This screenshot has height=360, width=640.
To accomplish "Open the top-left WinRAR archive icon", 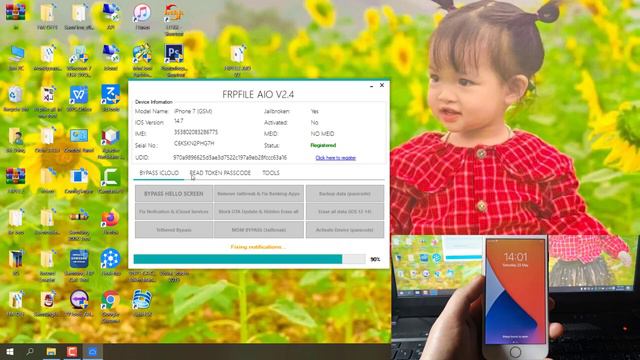I will [x=16, y=16].
